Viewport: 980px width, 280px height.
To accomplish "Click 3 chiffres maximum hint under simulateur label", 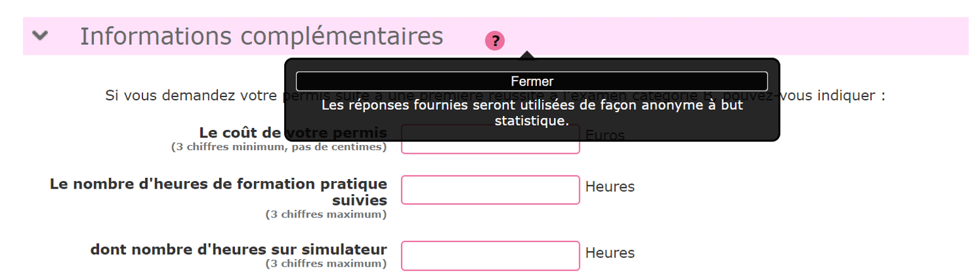I will point(326,262).
